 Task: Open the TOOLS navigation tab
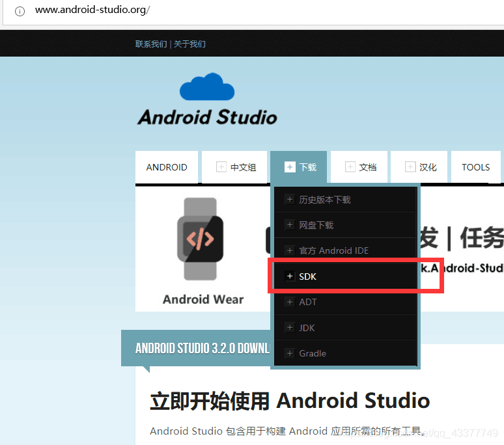tap(476, 167)
